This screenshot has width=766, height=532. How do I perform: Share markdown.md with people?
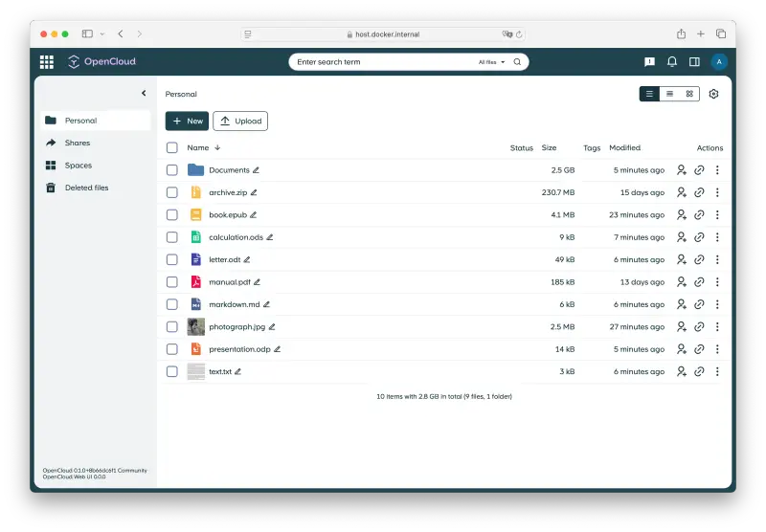pos(682,304)
